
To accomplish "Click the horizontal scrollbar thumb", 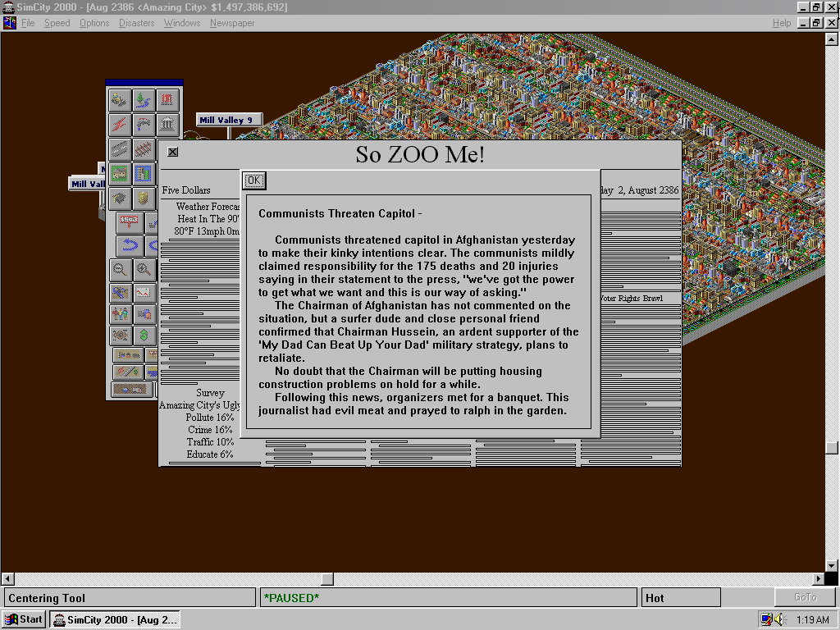I will click(327, 579).
